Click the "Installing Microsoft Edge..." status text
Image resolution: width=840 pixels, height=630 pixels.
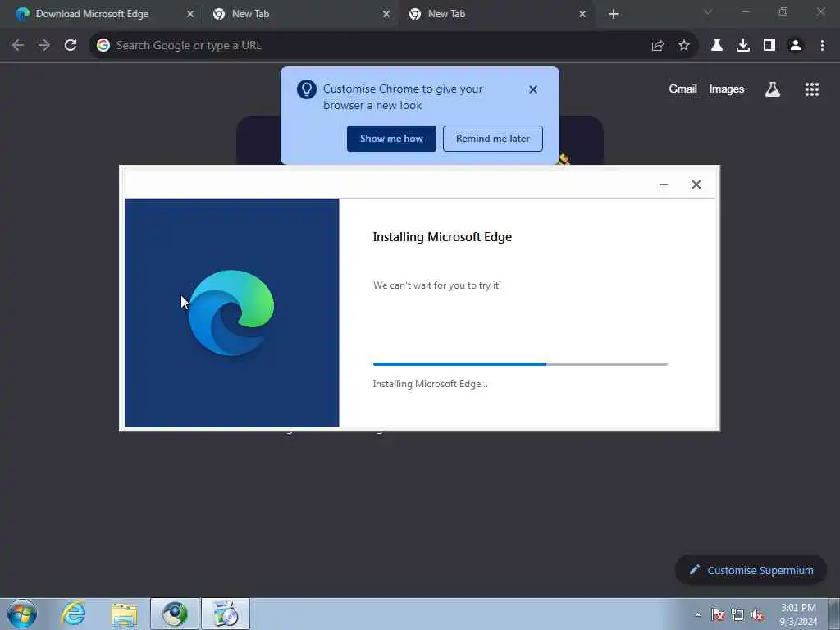(430, 384)
